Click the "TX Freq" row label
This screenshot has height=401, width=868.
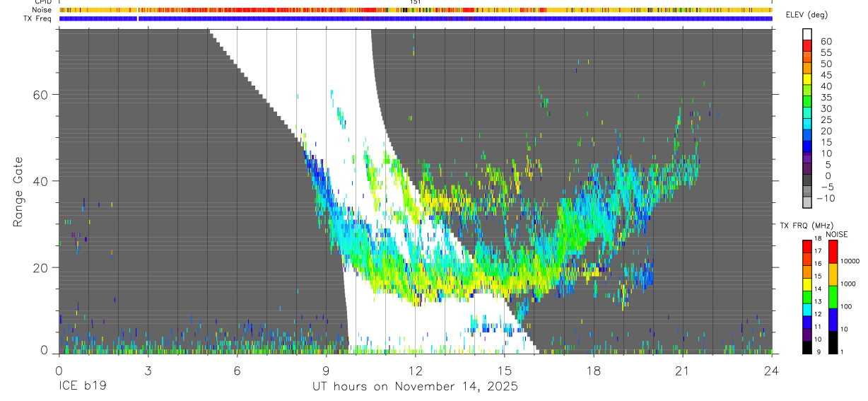(38, 18)
